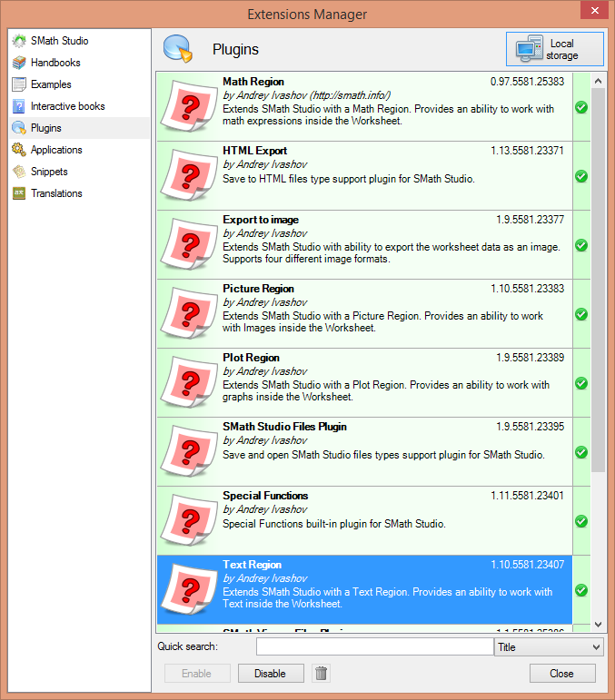Click the Quick search text field
The image size is (615, 700).
(374, 647)
